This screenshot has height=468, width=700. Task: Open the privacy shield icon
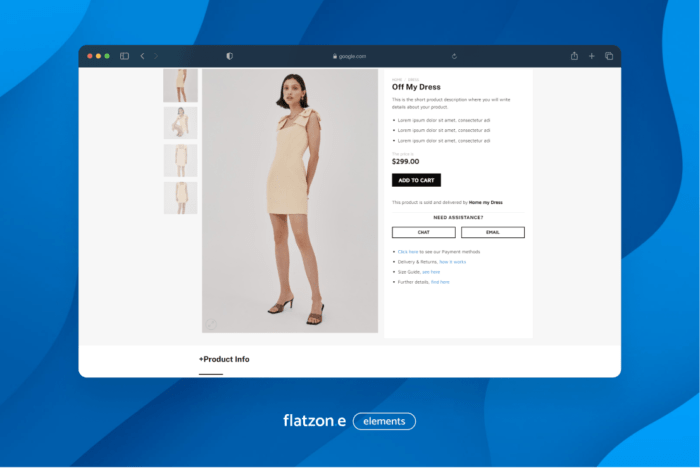point(229,56)
